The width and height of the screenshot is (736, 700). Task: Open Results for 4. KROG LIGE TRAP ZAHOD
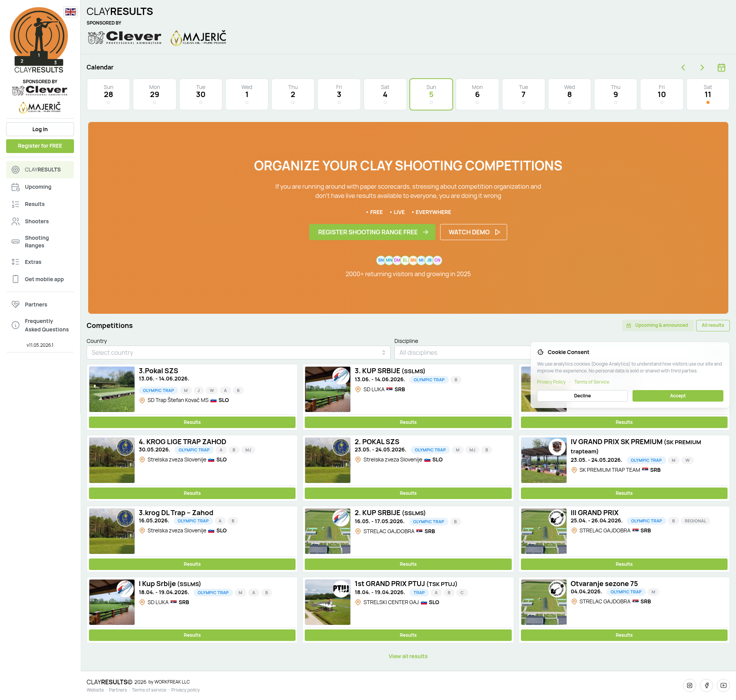192,493
